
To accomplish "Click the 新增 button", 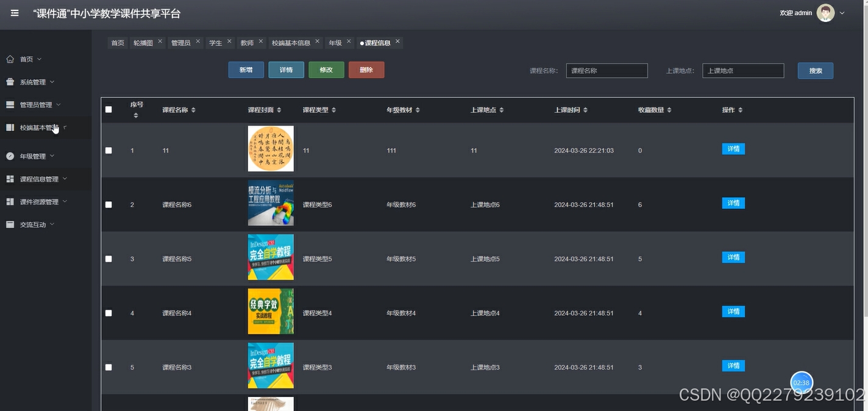I will point(246,70).
